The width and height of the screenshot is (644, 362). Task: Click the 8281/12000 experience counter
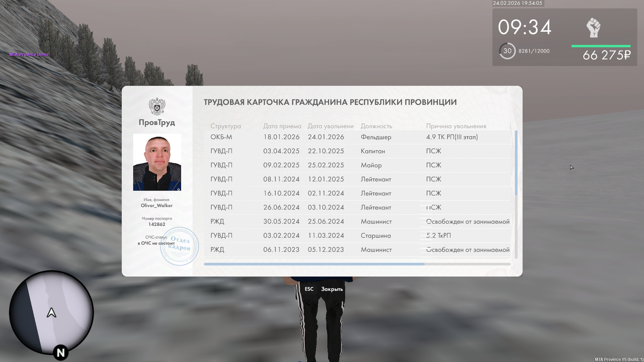click(534, 51)
